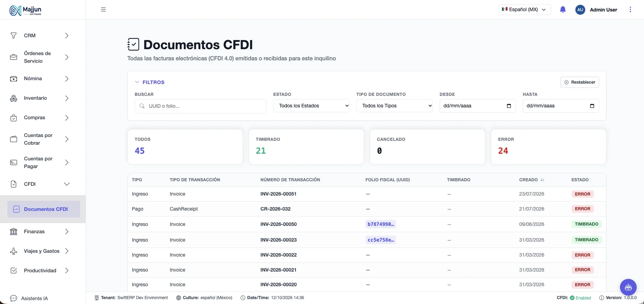
Task: Open the Todos los Estados dropdown
Action: 311,106
